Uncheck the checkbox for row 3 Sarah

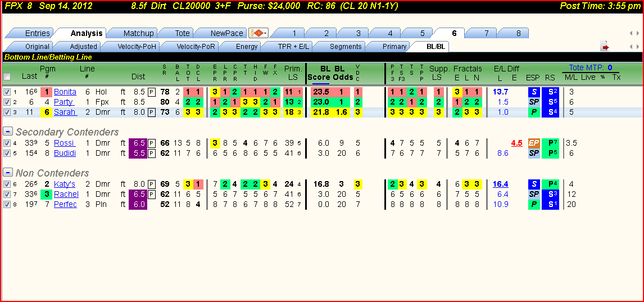point(7,112)
